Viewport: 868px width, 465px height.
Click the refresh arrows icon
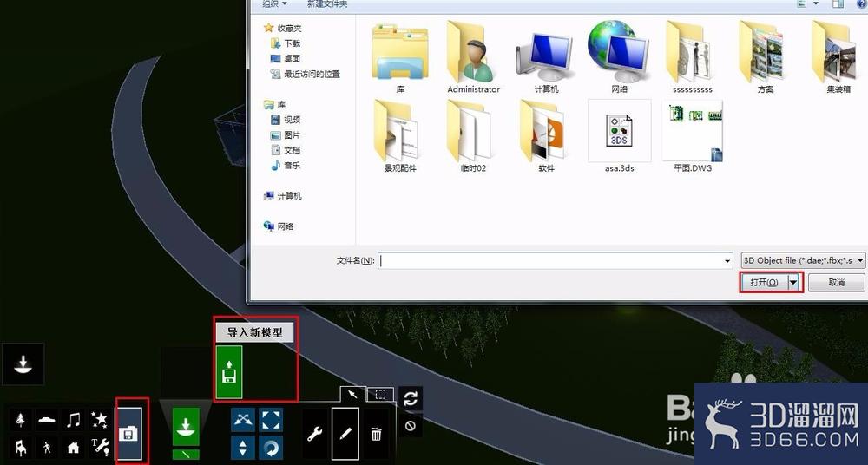411,399
